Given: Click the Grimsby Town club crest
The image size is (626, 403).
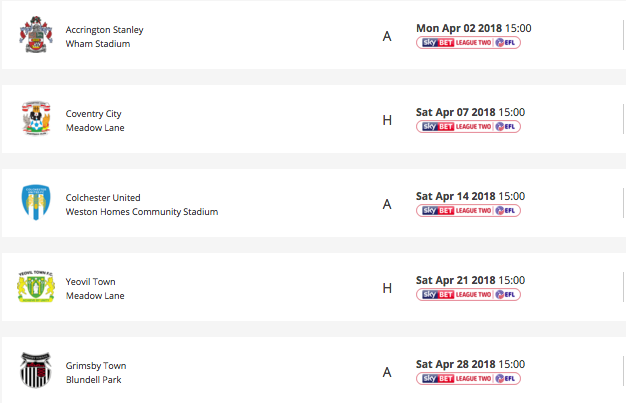Looking at the screenshot, I should click(x=35, y=371).
